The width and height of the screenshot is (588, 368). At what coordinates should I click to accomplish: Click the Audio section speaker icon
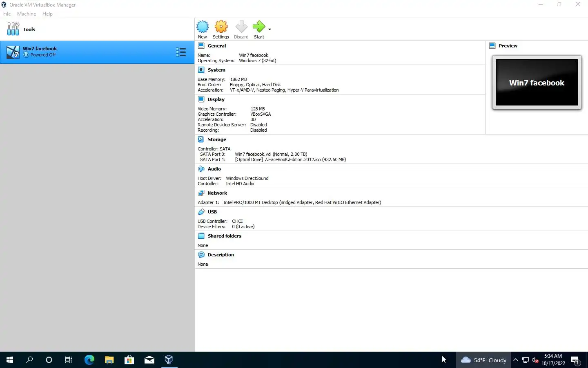pos(201,169)
